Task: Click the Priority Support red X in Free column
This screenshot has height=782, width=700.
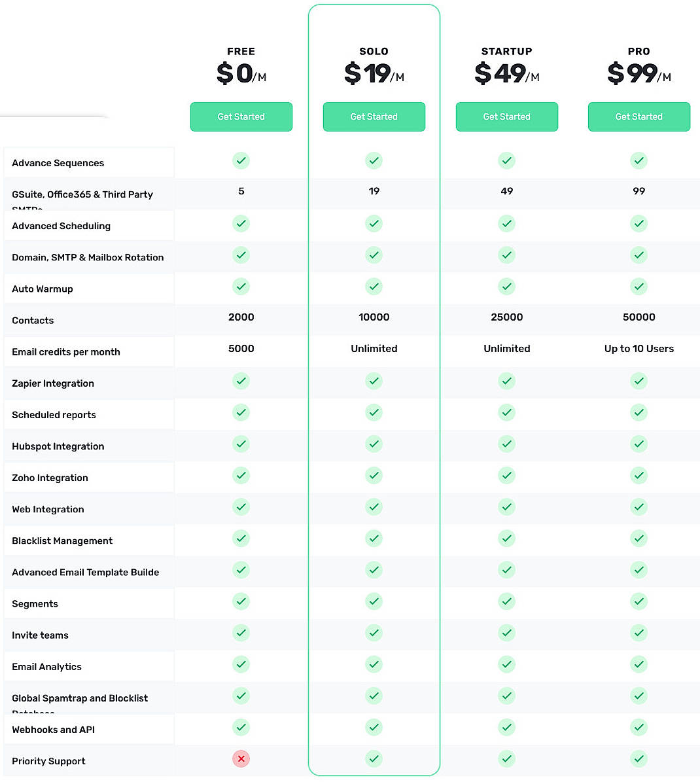Action: [x=241, y=758]
